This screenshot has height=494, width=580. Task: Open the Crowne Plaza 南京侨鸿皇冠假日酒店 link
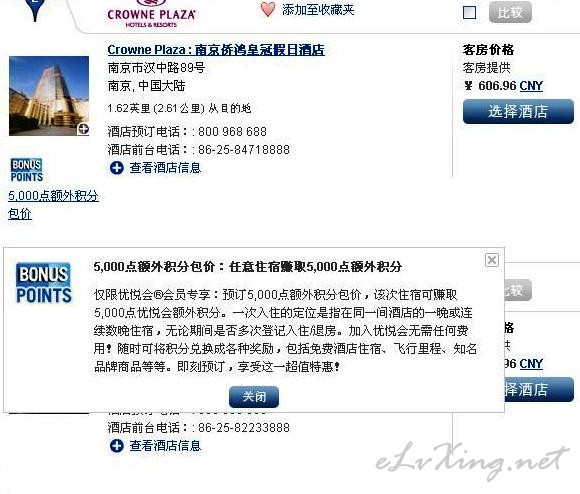point(216,50)
